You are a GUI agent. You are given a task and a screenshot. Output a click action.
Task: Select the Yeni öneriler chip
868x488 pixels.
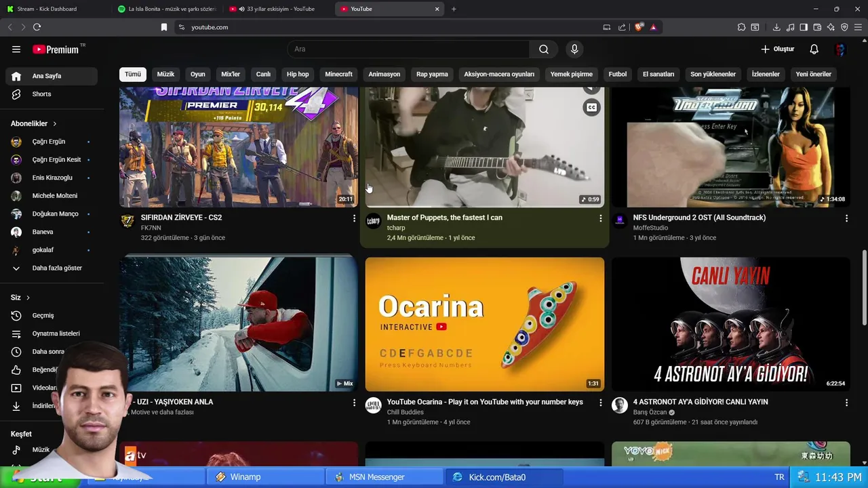pos(813,74)
